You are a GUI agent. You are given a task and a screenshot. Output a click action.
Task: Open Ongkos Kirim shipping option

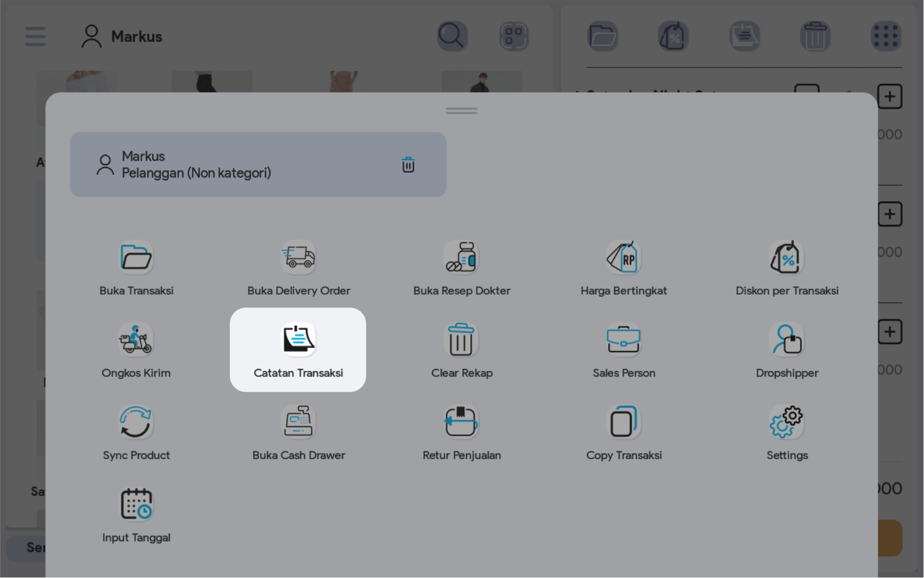tap(136, 340)
